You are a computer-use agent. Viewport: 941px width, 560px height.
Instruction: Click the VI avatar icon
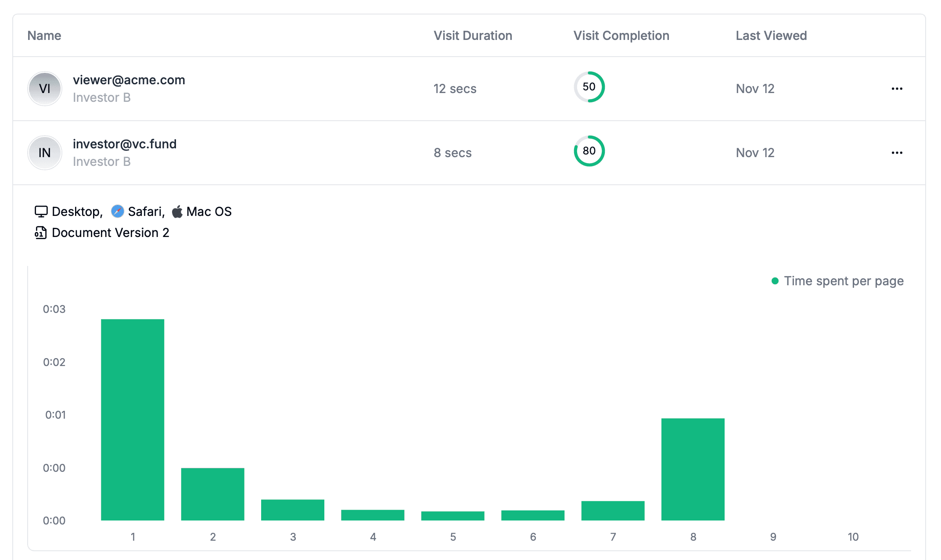click(x=45, y=89)
